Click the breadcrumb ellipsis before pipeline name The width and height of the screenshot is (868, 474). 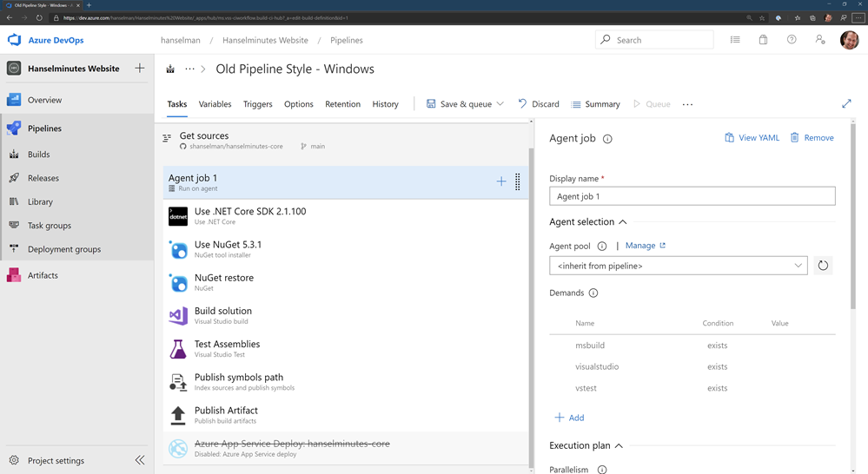(x=190, y=69)
